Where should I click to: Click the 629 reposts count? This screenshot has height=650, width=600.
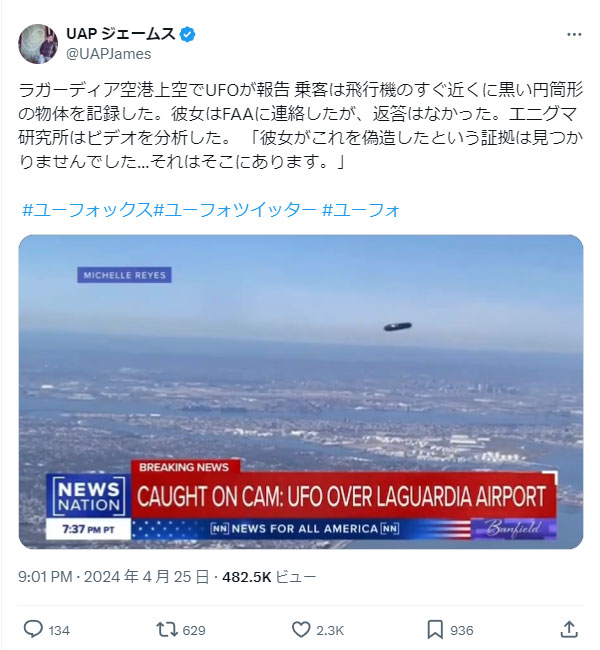(x=194, y=631)
